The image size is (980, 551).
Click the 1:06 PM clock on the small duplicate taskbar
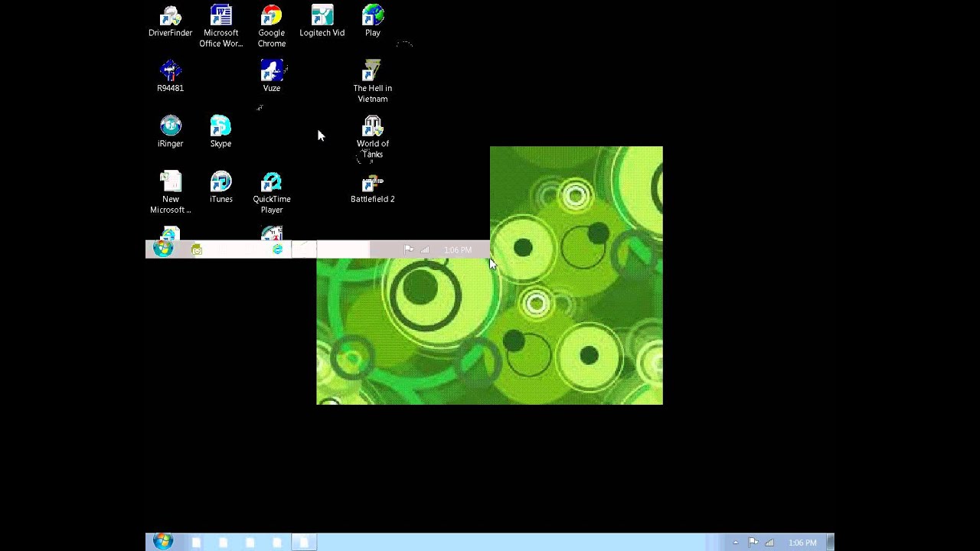(458, 249)
